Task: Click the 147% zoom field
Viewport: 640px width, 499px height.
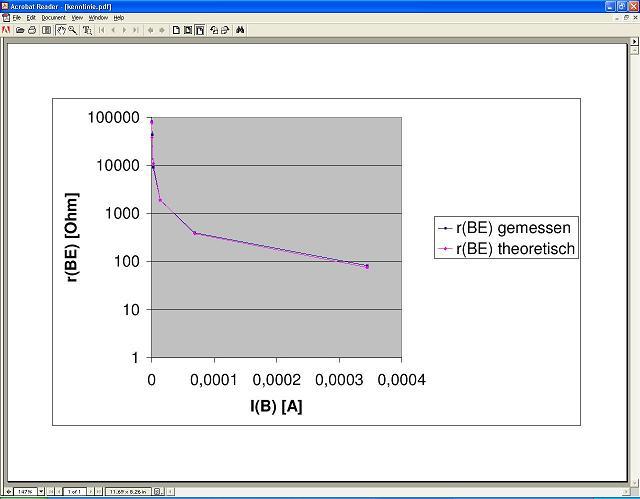Action: (25, 491)
